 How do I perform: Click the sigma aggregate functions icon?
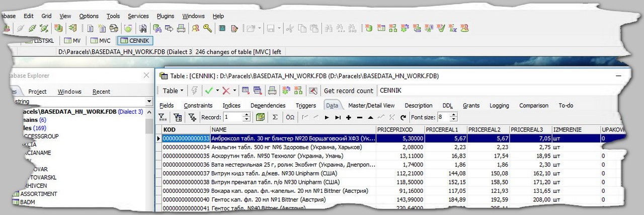(x=275, y=117)
